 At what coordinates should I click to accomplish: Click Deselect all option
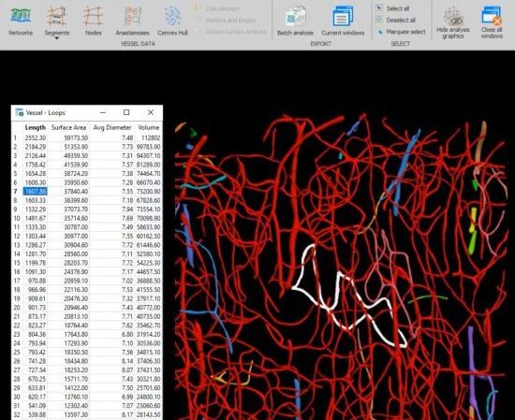coord(396,20)
